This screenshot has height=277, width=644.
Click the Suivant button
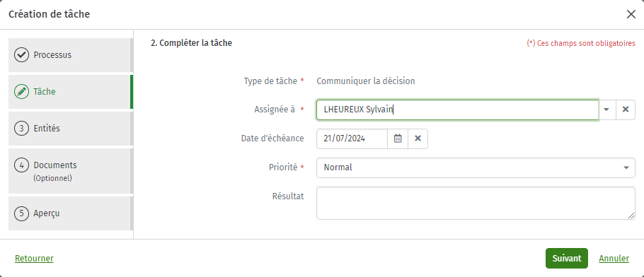(x=566, y=259)
